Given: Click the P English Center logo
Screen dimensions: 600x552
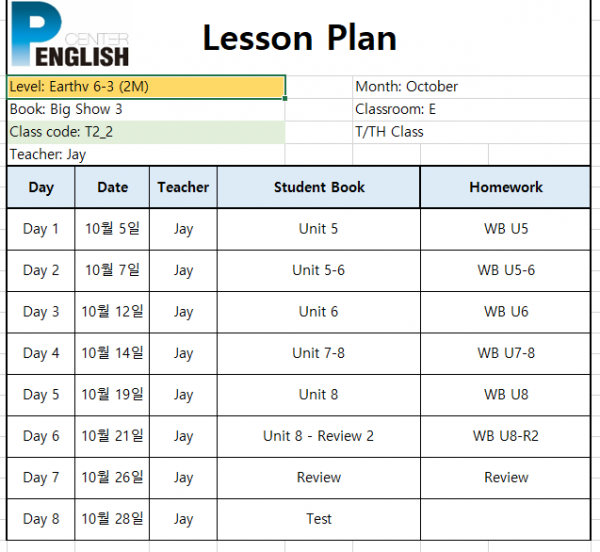Looking at the screenshot, I should (70, 34).
